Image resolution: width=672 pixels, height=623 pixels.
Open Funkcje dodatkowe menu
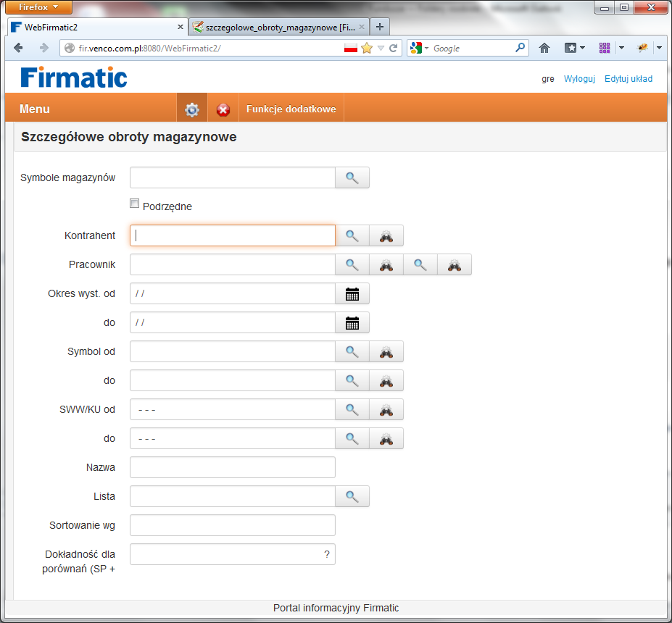(291, 109)
